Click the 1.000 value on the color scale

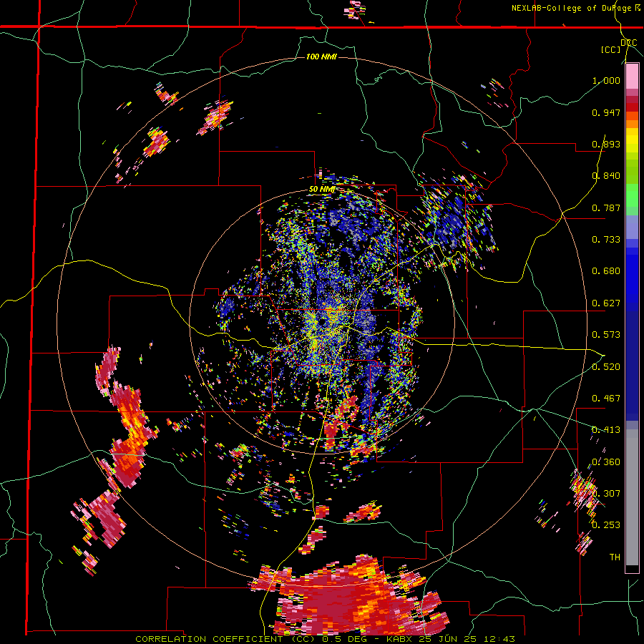pos(606,80)
